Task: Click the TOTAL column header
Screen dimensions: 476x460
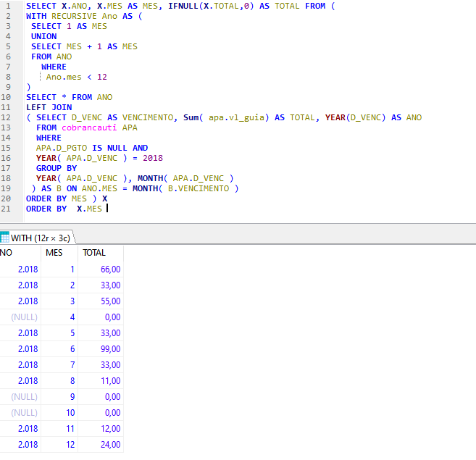Action: pyautogui.click(x=94, y=253)
